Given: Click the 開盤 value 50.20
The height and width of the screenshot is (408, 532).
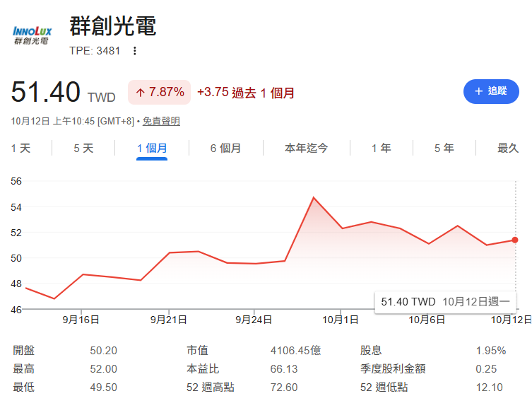Looking at the screenshot, I should click(x=103, y=351).
